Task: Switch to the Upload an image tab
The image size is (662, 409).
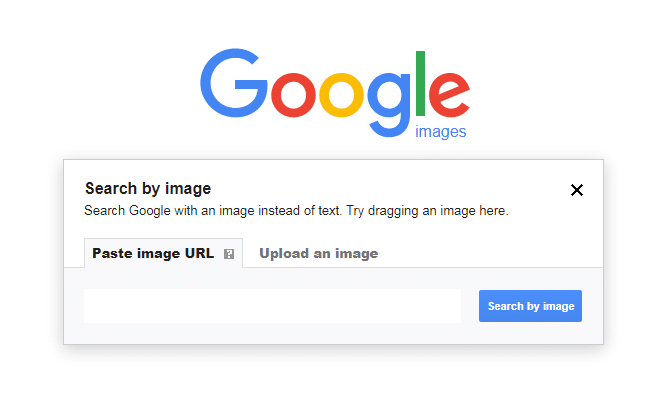Action: [319, 254]
